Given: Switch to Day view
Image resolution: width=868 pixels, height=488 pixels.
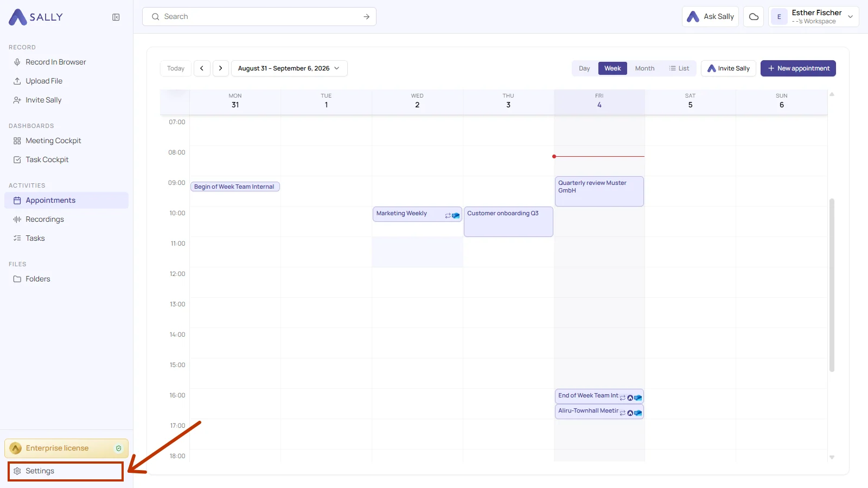Looking at the screenshot, I should (584, 68).
